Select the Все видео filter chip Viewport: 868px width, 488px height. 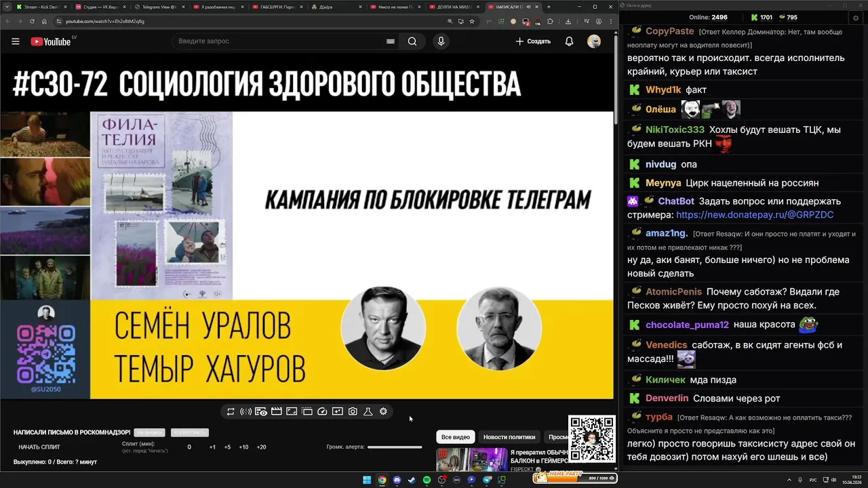[456, 437]
